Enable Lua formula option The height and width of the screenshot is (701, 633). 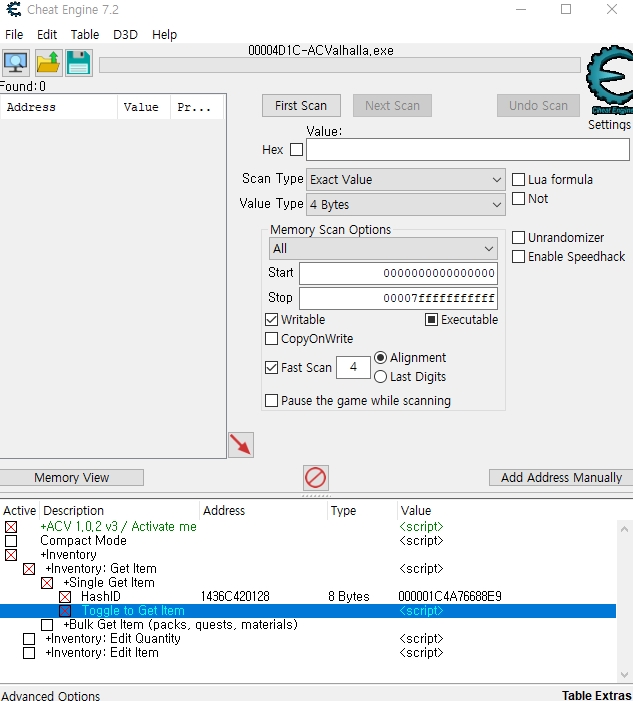click(x=518, y=179)
